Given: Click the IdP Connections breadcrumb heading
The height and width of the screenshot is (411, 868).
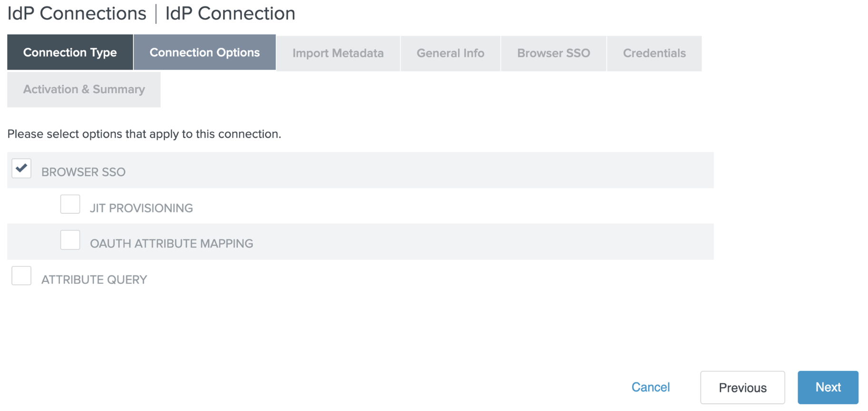Looking at the screenshot, I should coord(77,13).
